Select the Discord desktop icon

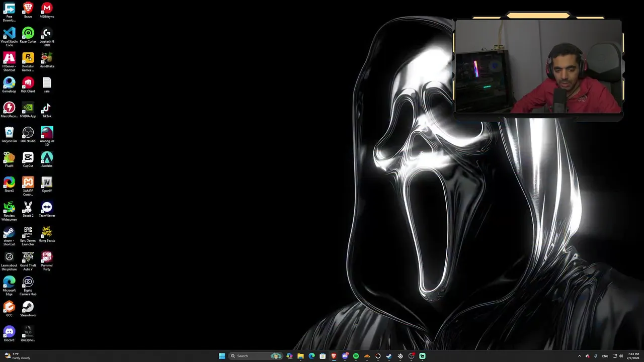point(9,334)
